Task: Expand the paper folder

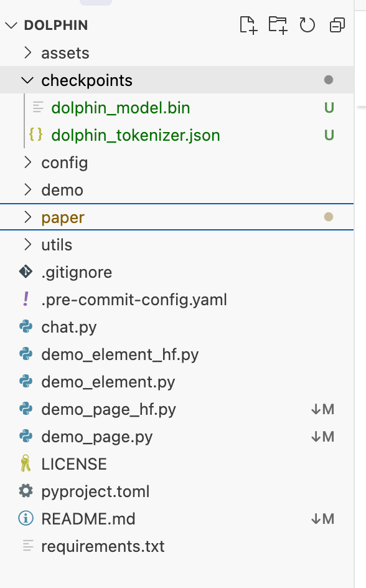Action: coord(177,217)
